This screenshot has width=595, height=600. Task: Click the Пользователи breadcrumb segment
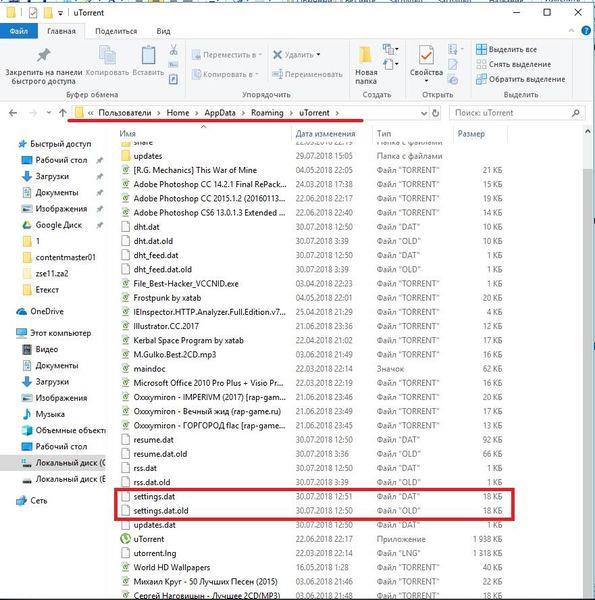coord(125,113)
